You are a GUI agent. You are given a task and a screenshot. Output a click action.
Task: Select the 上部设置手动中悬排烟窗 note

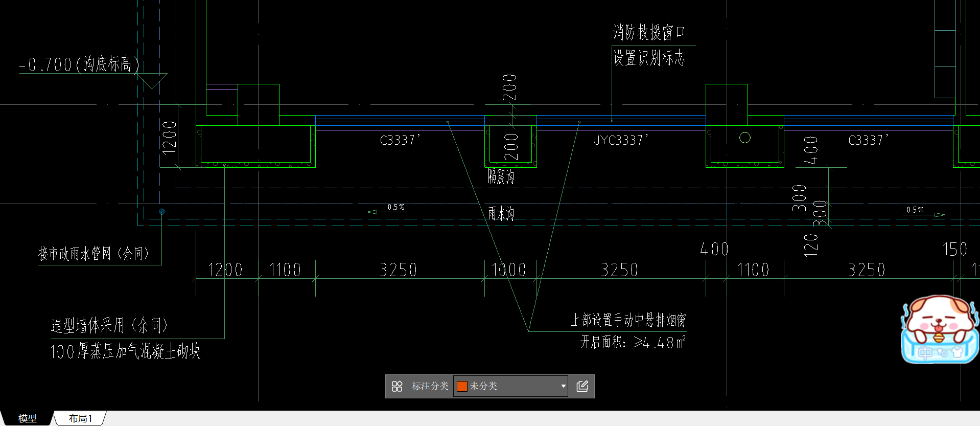(628, 320)
